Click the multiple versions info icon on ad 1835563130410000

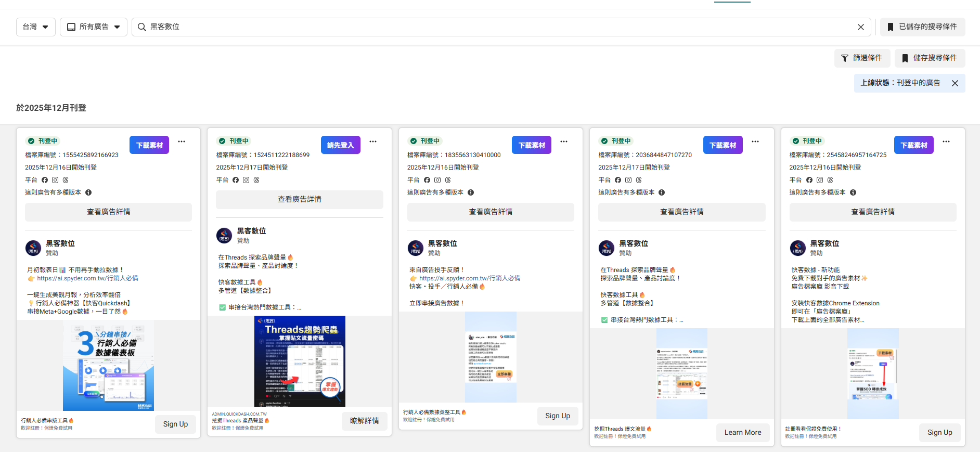point(471,192)
